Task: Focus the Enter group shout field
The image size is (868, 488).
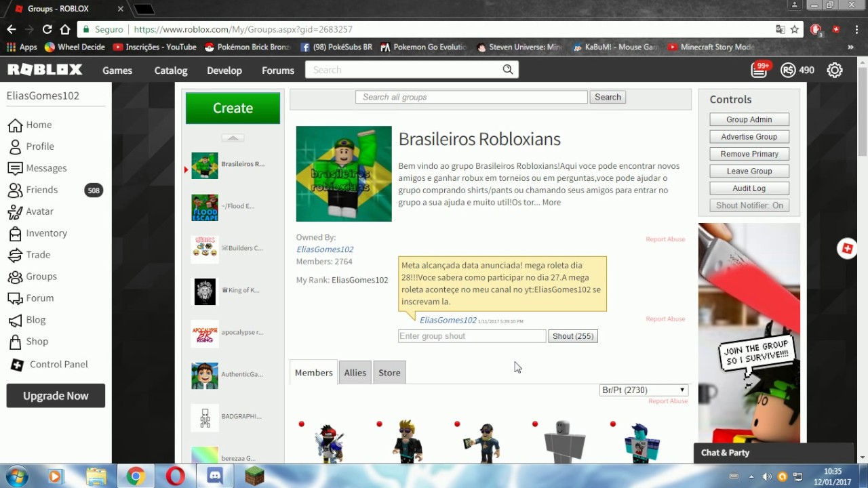Action: (x=472, y=336)
